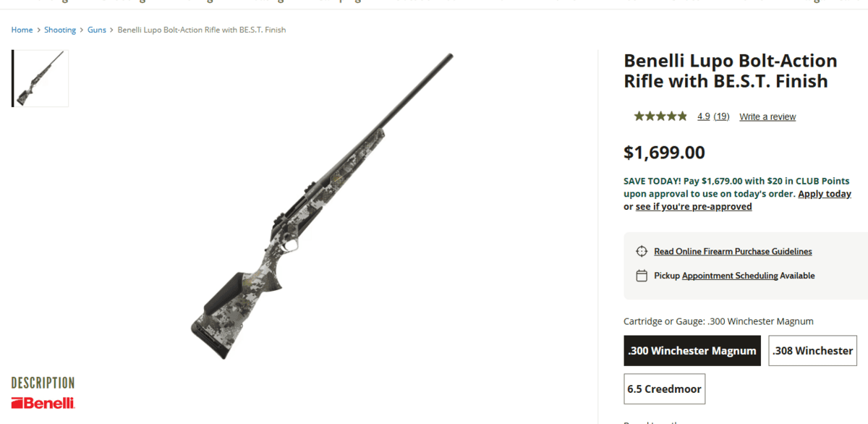The width and height of the screenshot is (868, 424).
Task: Open the 19 reviews count link
Action: click(x=721, y=116)
